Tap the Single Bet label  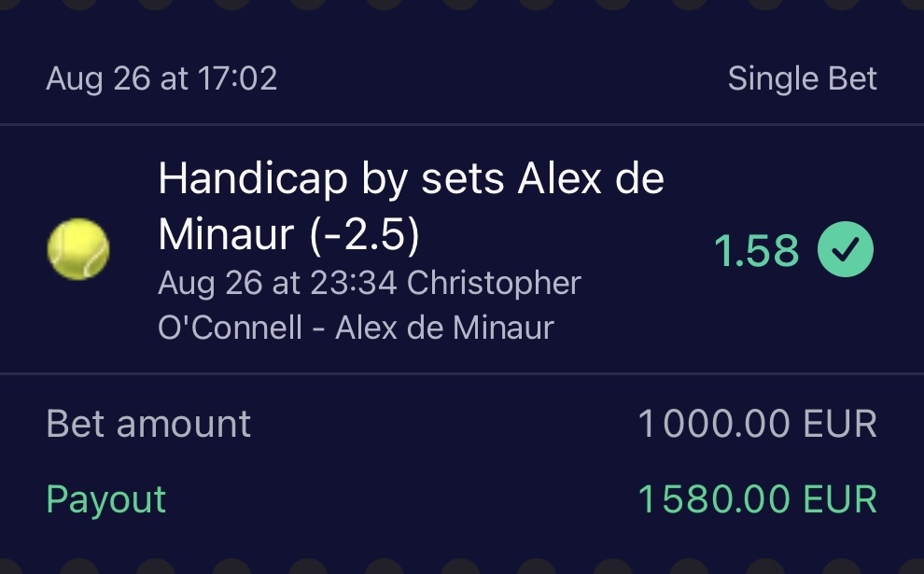click(x=802, y=79)
